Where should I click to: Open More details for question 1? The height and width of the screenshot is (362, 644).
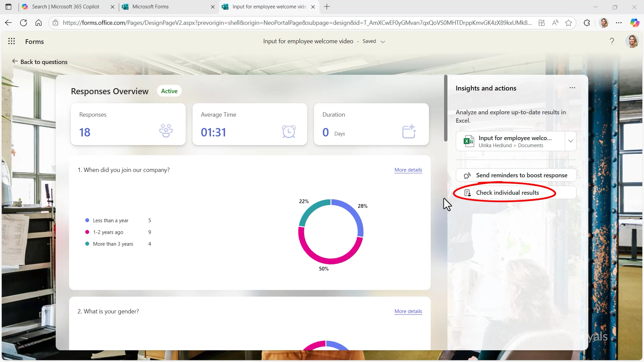(x=408, y=170)
